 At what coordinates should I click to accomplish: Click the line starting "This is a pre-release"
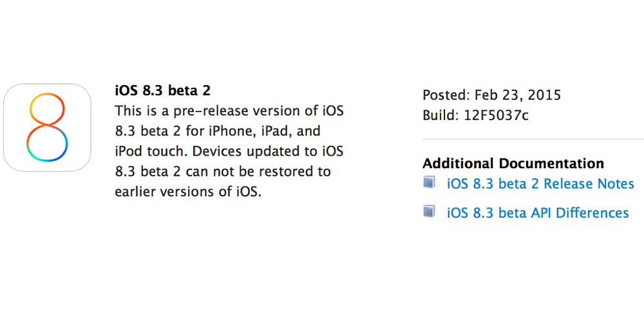pyautogui.click(x=229, y=111)
